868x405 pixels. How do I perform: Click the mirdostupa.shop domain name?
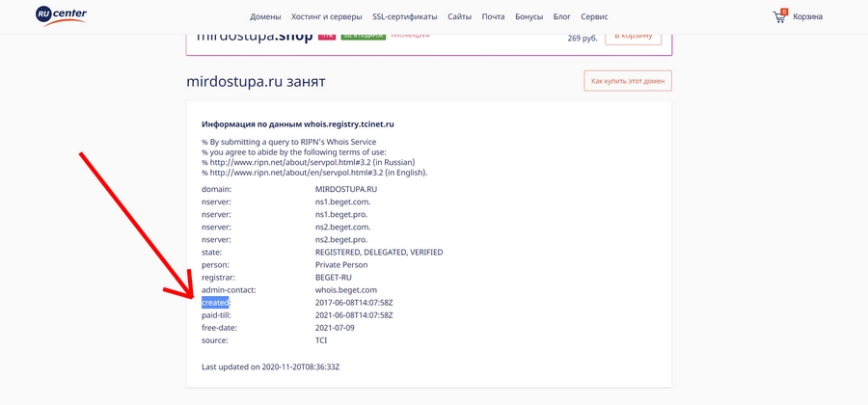[255, 38]
